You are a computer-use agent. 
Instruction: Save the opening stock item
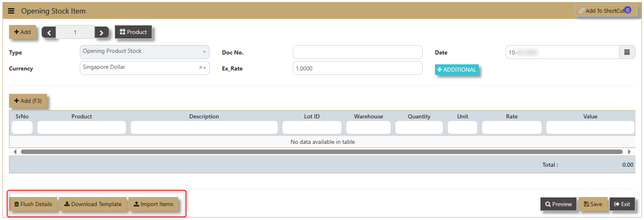point(592,204)
